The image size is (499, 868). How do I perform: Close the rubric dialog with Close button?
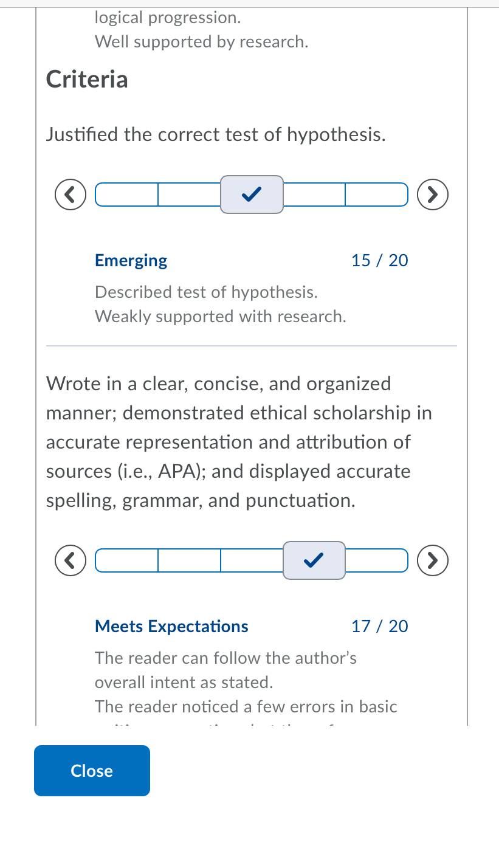tap(92, 771)
